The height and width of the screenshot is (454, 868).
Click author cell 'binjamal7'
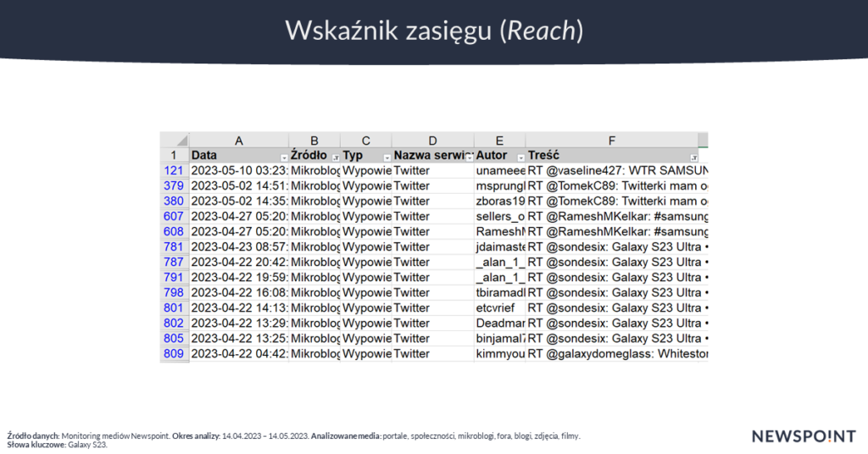[x=500, y=338]
